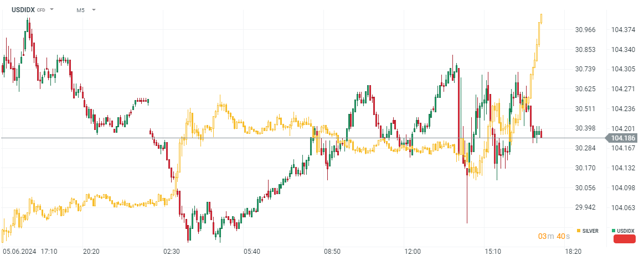Image resolution: width=644 pixels, height=261 pixels.
Task: Click the candle countdown timer
Action: point(554,237)
